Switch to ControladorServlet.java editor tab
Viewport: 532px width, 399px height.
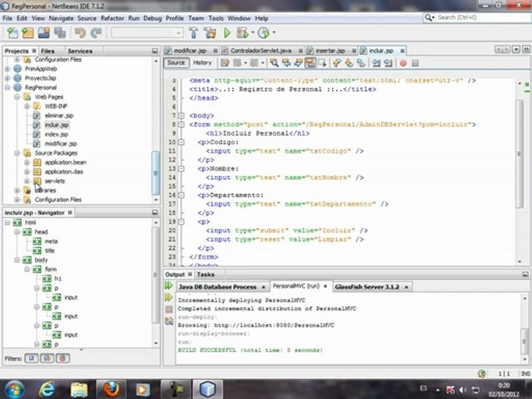coord(260,50)
